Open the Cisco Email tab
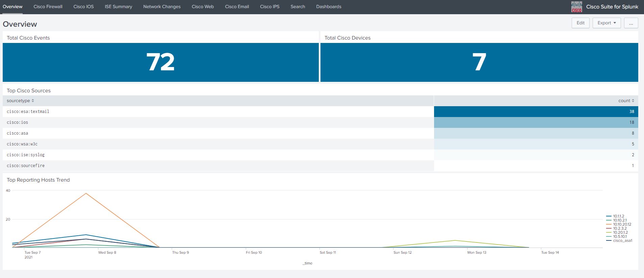Image resolution: width=644 pixels, height=278 pixels. coord(237,7)
